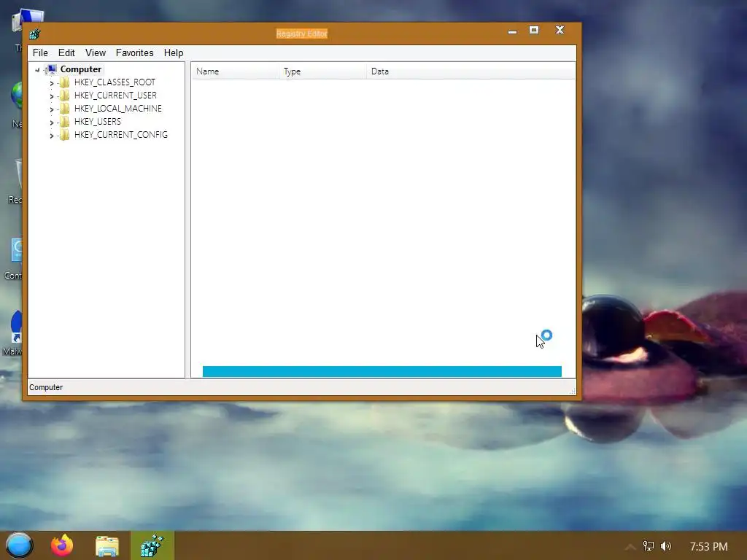Image resolution: width=747 pixels, height=560 pixels.
Task: Click the 7:53 PM clock
Action: (709, 547)
